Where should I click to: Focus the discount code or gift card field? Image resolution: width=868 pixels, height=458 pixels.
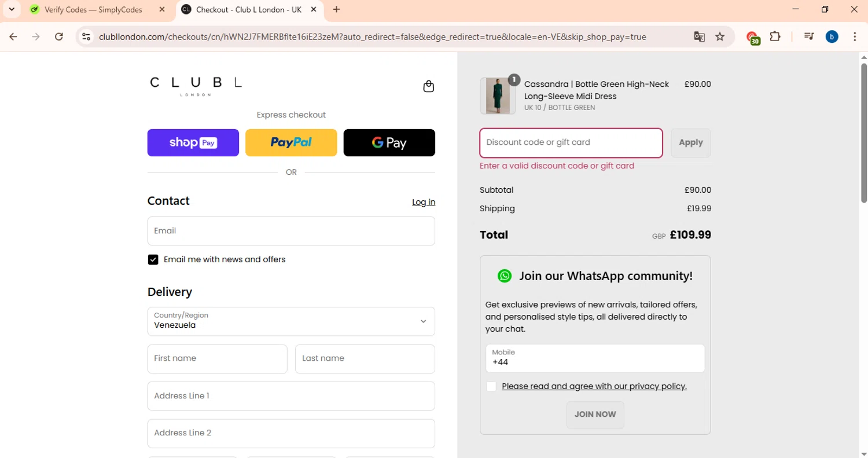tap(571, 142)
